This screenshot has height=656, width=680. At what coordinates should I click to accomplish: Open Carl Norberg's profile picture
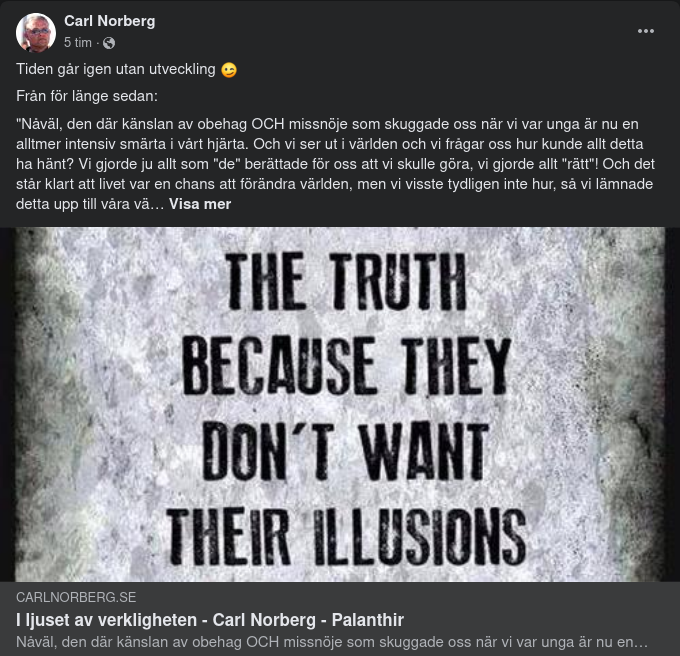[36, 33]
